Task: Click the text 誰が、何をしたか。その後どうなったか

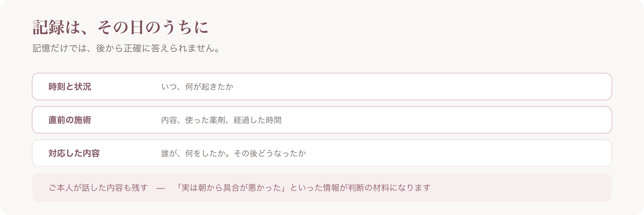Action: click(x=233, y=153)
